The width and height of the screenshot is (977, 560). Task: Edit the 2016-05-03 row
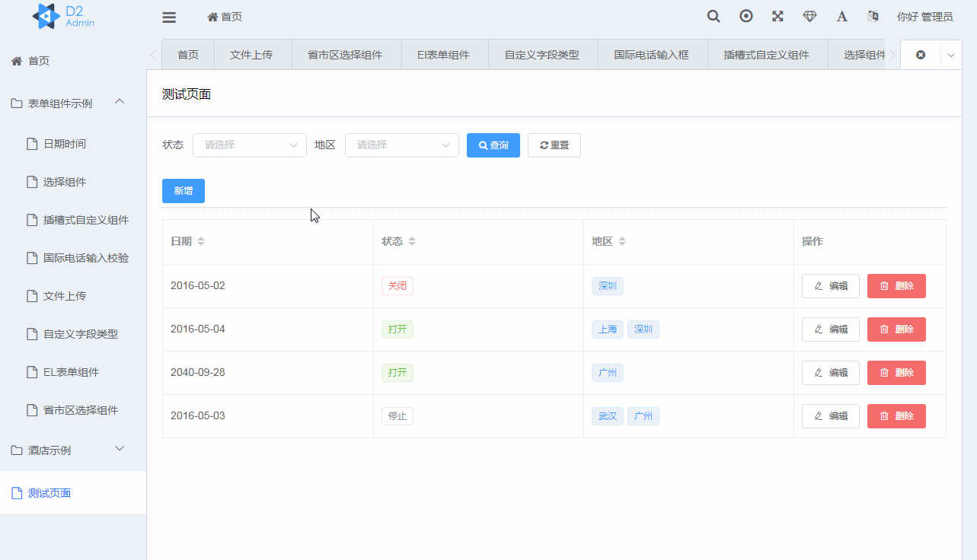(x=831, y=416)
